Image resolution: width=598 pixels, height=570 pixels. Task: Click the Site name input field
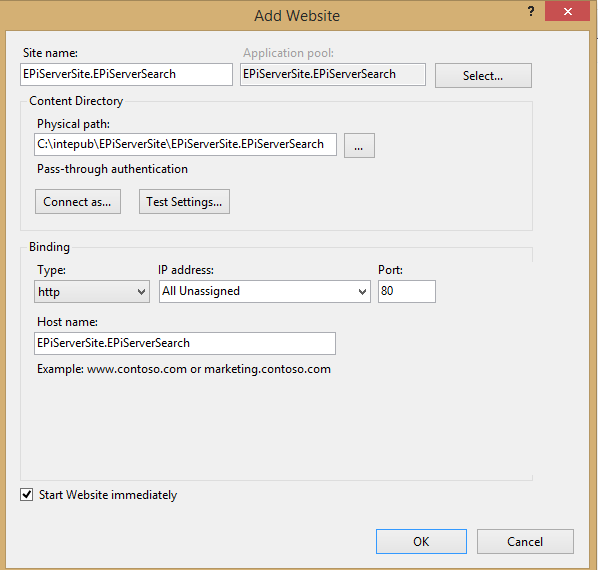(x=126, y=74)
